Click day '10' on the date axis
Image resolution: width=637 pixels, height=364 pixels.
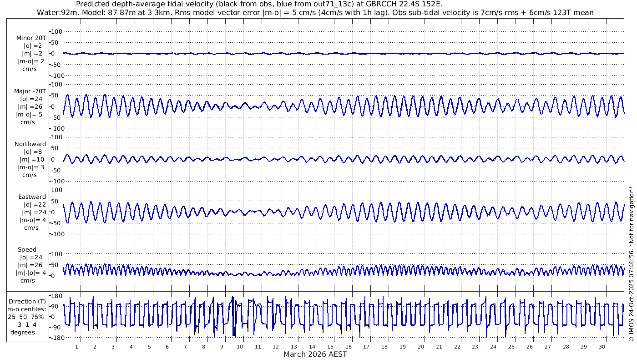pos(240,347)
